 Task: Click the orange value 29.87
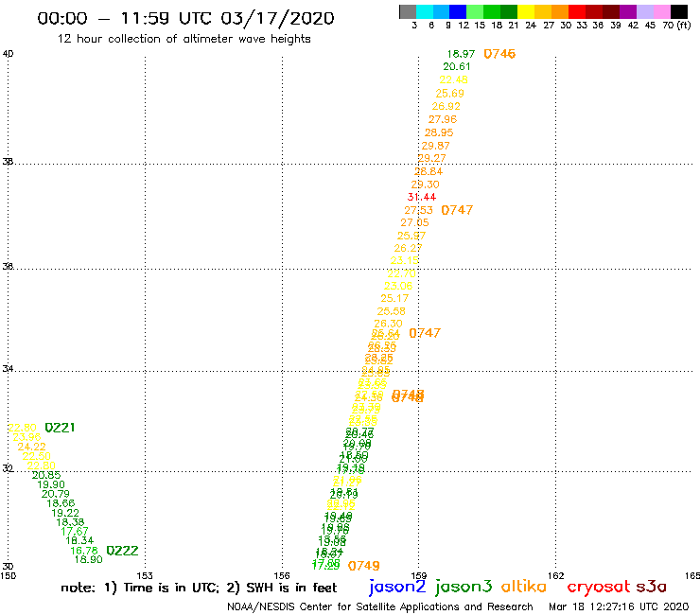click(x=436, y=146)
